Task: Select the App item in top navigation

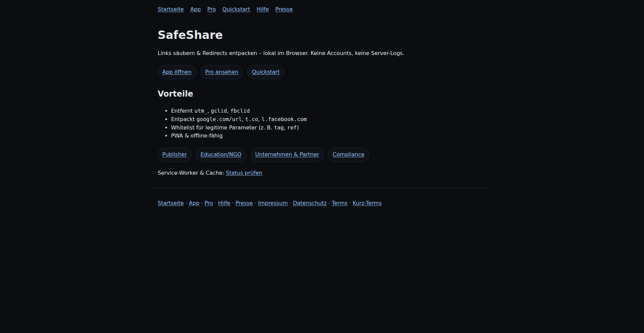Action: tap(195, 9)
